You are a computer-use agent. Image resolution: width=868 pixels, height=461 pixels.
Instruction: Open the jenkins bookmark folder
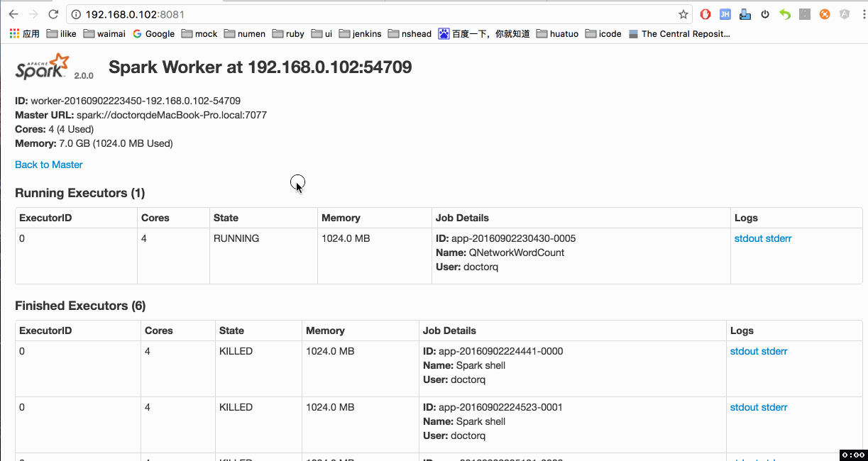[x=360, y=33]
